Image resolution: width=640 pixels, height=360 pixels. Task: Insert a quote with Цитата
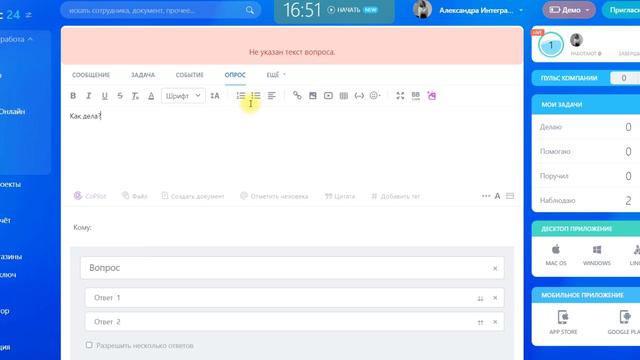click(340, 196)
